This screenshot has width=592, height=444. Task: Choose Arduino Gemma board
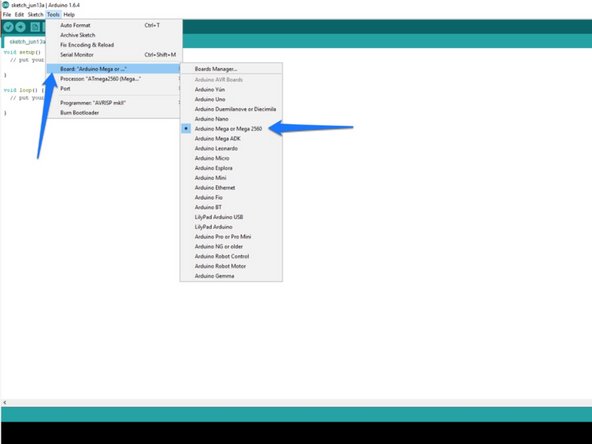tap(231, 276)
